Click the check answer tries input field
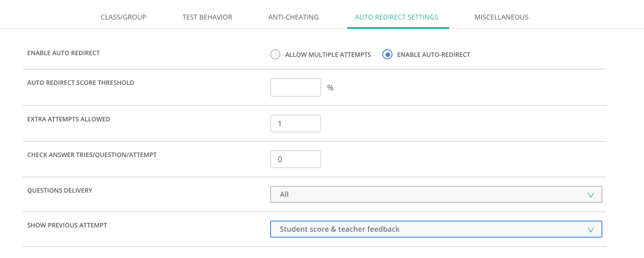Screen dimensions: 644x258 (x=295, y=159)
